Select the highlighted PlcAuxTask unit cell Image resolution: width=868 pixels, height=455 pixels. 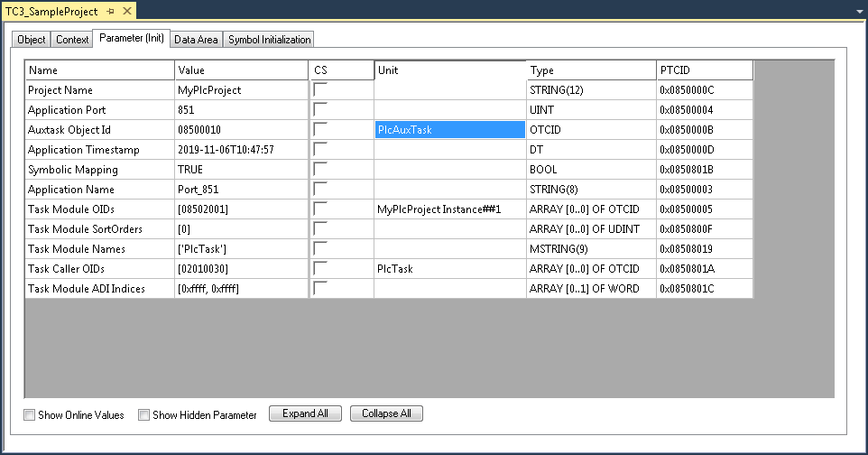450,130
